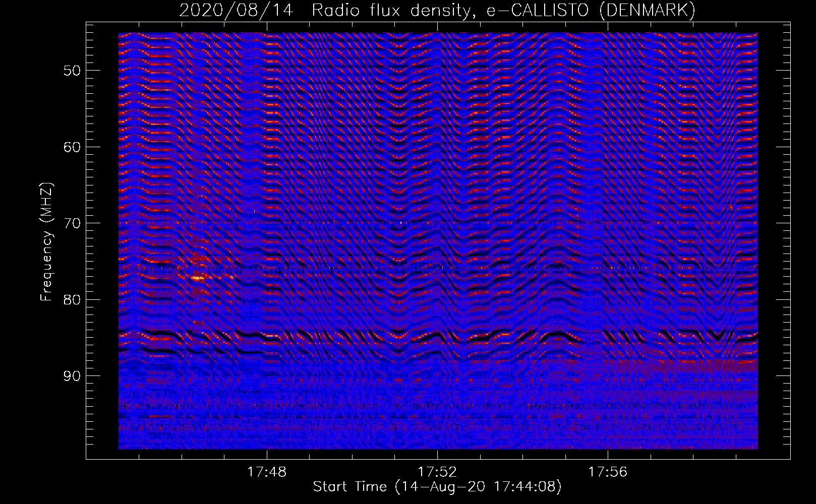Click the 70 frequency tick label

click(x=72, y=223)
